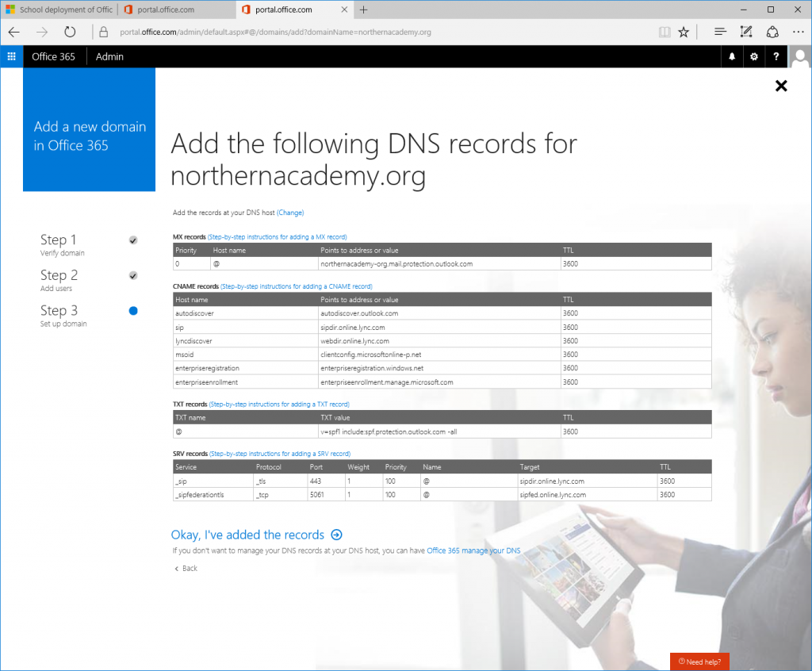
Task: Open step-by-step MX record instructions
Action: 277,237
